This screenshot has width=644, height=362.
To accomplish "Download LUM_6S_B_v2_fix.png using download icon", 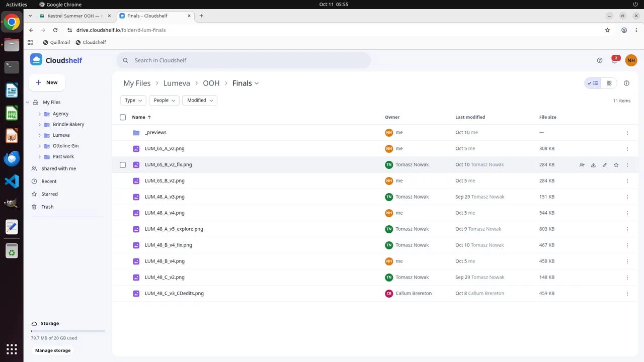I will point(593,165).
